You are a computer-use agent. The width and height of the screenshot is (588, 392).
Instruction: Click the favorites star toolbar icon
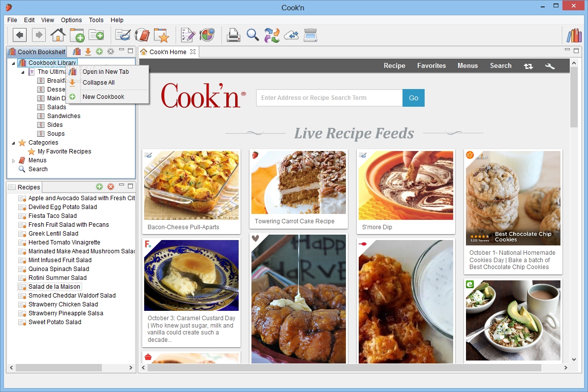pos(161,35)
